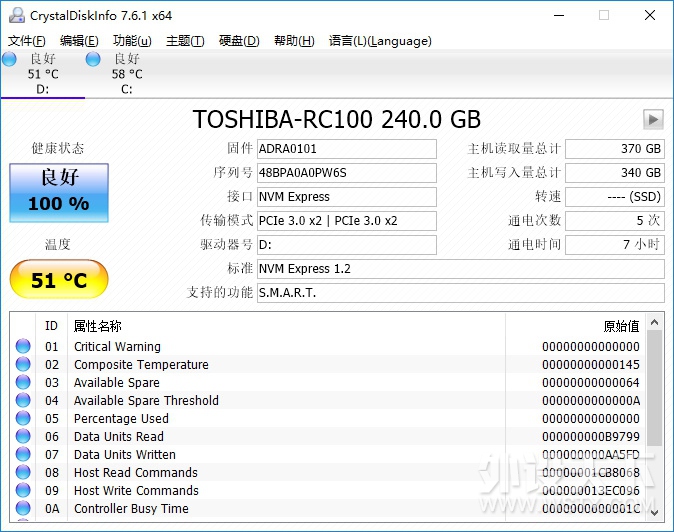Select the Data Units Read attribute name
The image size is (674, 532).
tap(119, 437)
